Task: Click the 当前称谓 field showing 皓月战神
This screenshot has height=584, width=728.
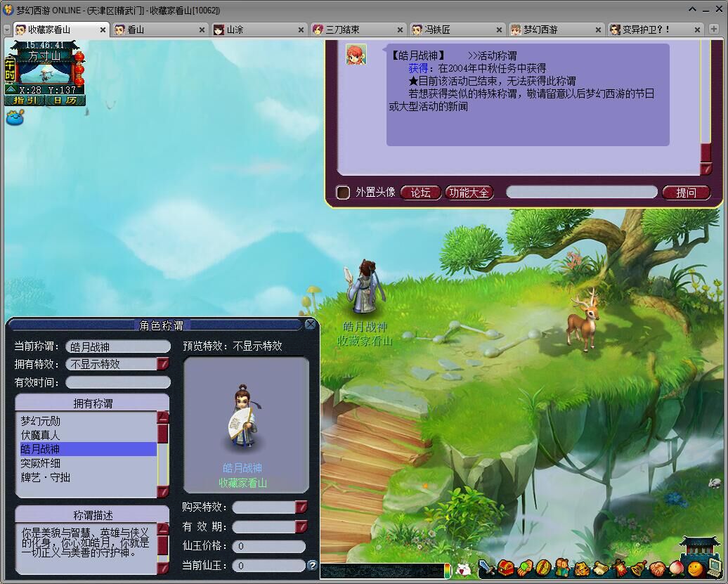Action: [x=118, y=346]
